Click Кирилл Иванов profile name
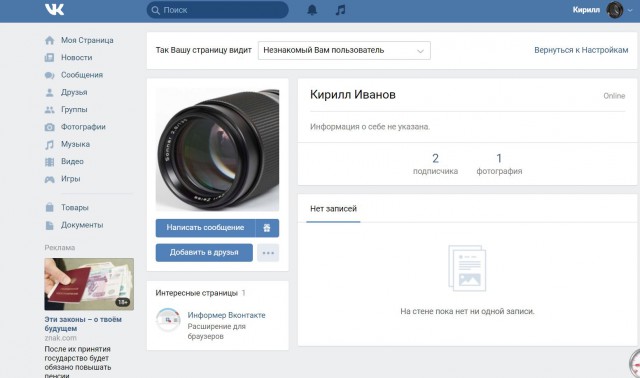640x378 pixels. (x=353, y=95)
